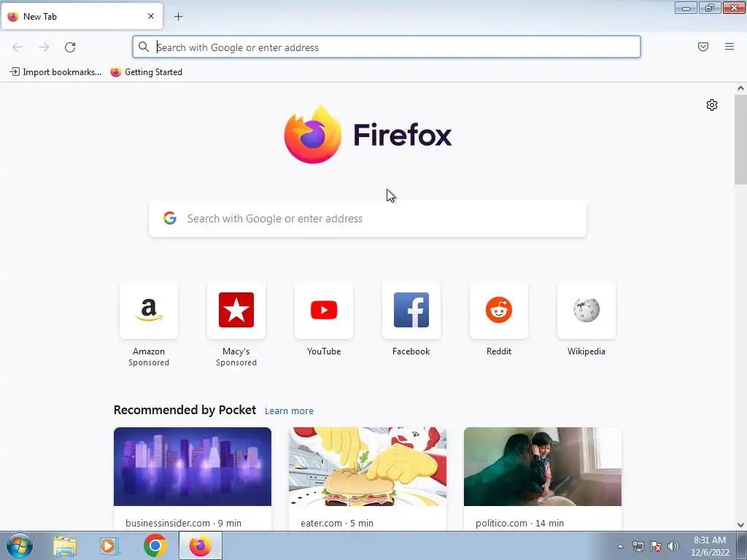Click the magnifier icon in address bar
747x560 pixels.
coord(144,47)
